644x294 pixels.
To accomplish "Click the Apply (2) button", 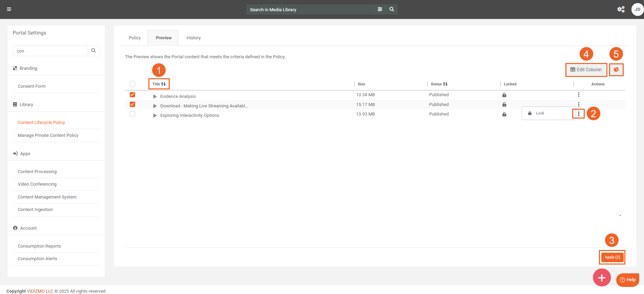I will [612, 257].
